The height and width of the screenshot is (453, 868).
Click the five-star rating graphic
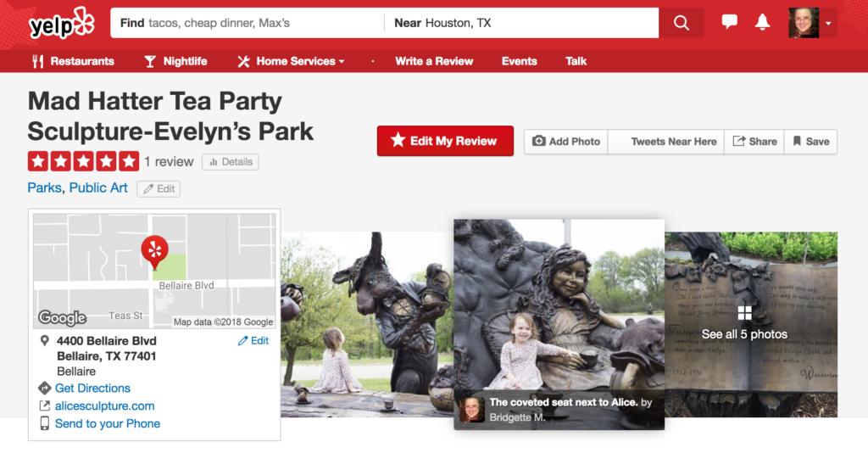(x=84, y=161)
